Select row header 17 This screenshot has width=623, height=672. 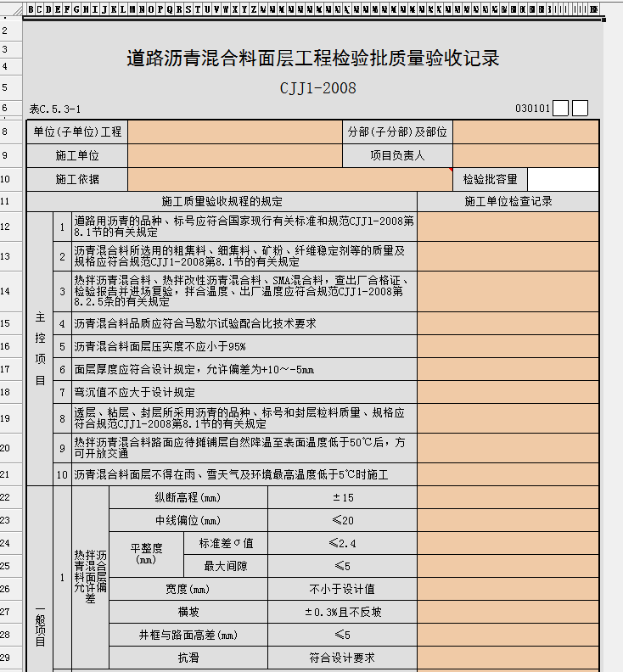pyautogui.click(x=11, y=369)
